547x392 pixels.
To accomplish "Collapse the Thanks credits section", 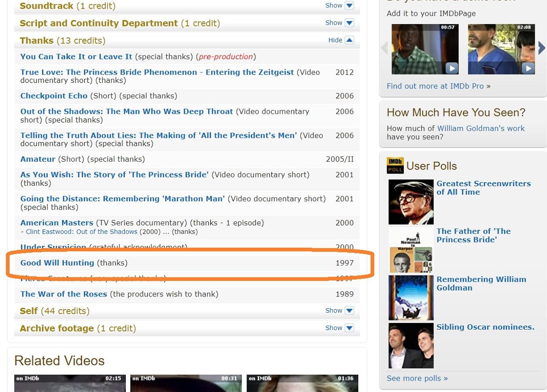I will pos(341,40).
